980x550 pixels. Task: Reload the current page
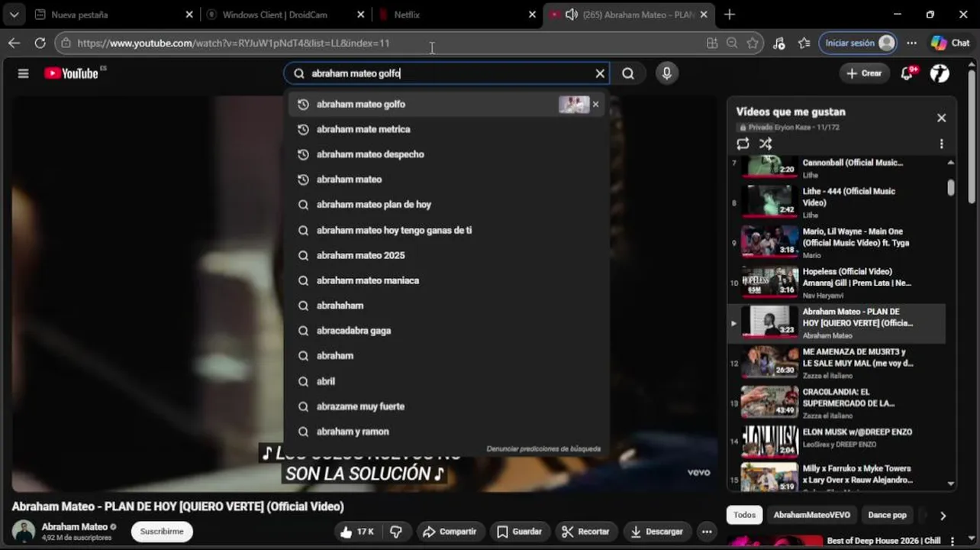40,44
